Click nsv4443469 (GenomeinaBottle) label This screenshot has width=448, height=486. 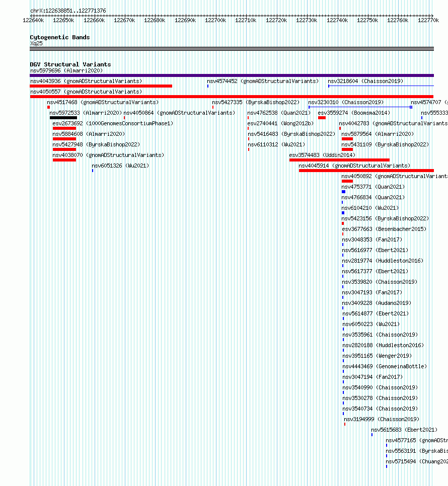pyautogui.click(x=385, y=366)
